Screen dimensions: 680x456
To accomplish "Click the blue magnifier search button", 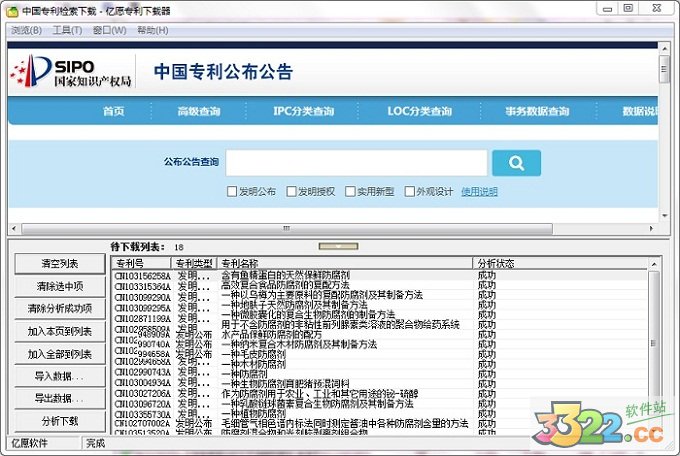I will [516, 163].
